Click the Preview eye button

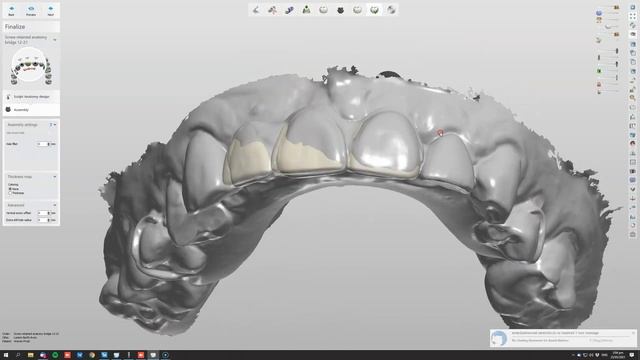[x=31, y=11]
